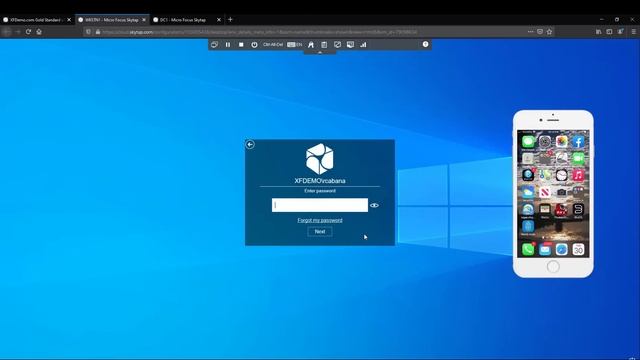Viewport: 640px width, 360px height.
Task: Open Safari in the iPhone dock
Action: pos(562,249)
